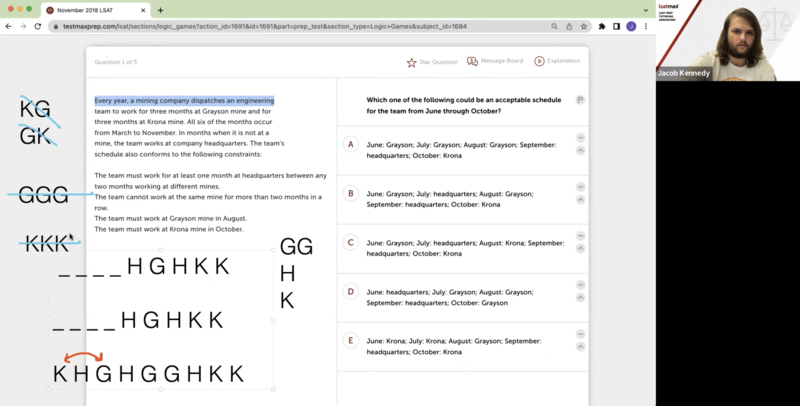
Task: Collapse answer A with its chevron
Action: click(581, 150)
